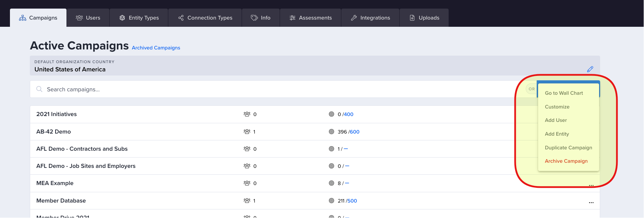Go to the Uploads tab
This screenshot has height=218, width=644.
[424, 18]
